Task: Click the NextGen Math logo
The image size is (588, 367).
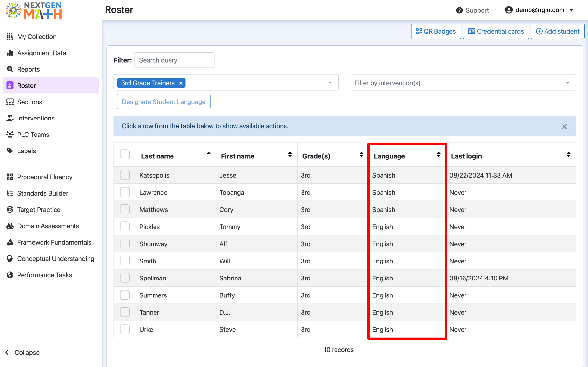Action: (x=34, y=11)
